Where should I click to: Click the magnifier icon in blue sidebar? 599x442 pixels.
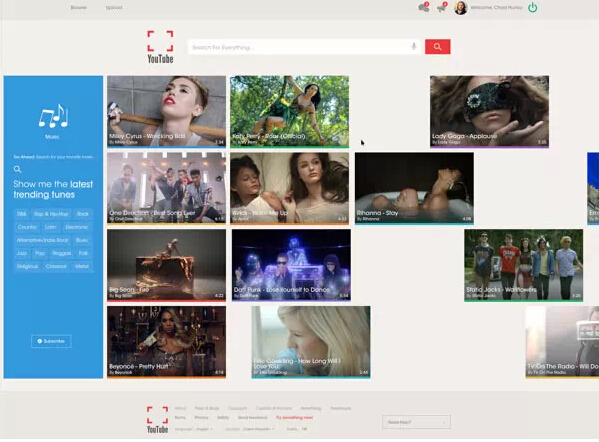coord(17,169)
